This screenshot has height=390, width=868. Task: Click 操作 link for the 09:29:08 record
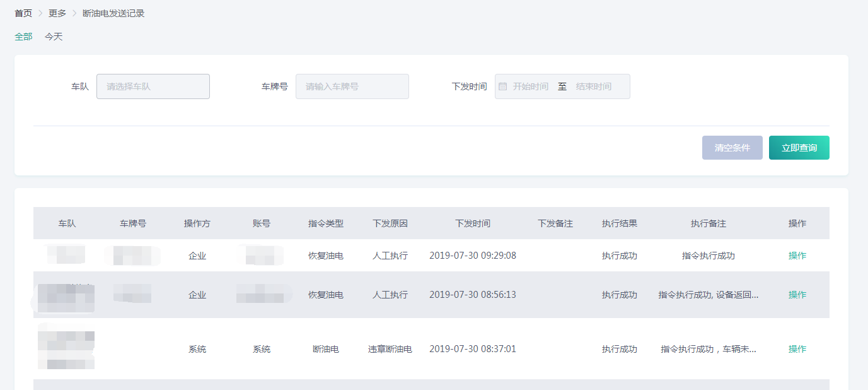tap(797, 256)
